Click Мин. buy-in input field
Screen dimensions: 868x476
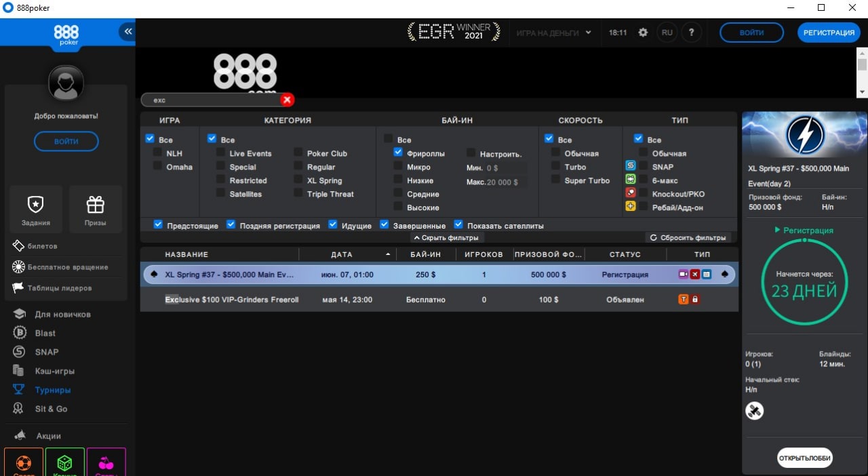[x=506, y=168]
